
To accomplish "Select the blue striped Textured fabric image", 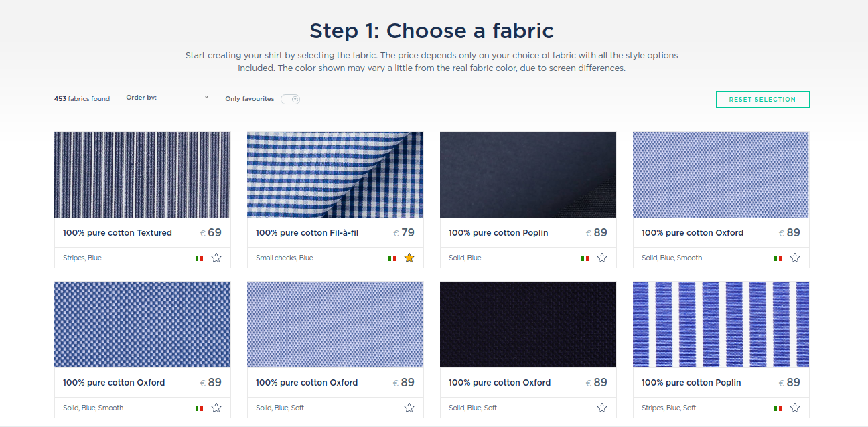I will coord(142,175).
